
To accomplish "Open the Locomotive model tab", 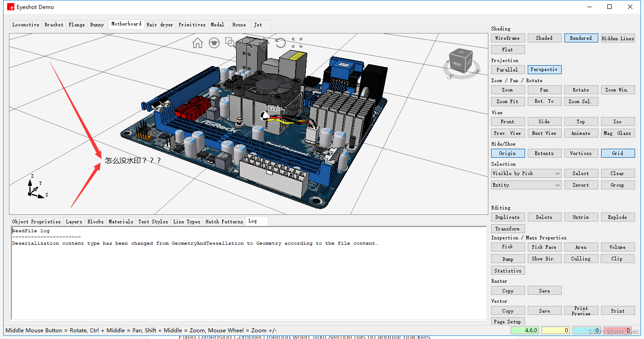I will pos(26,25).
